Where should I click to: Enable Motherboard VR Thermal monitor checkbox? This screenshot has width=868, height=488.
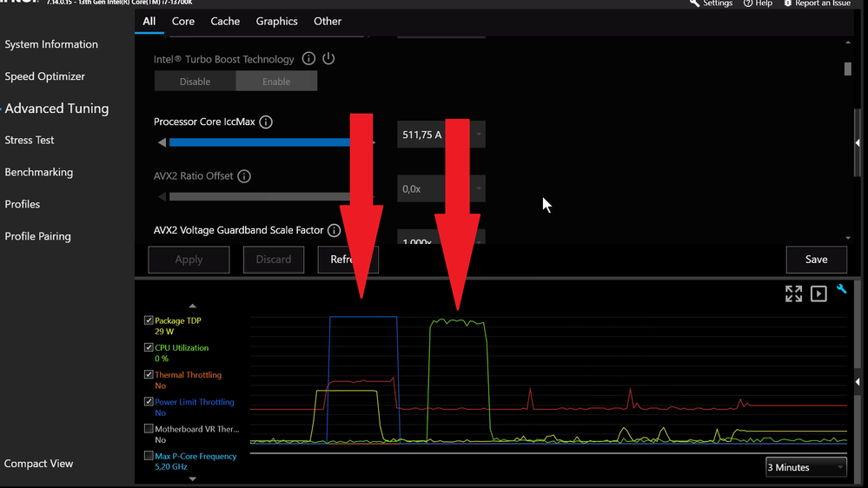[149, 428]
